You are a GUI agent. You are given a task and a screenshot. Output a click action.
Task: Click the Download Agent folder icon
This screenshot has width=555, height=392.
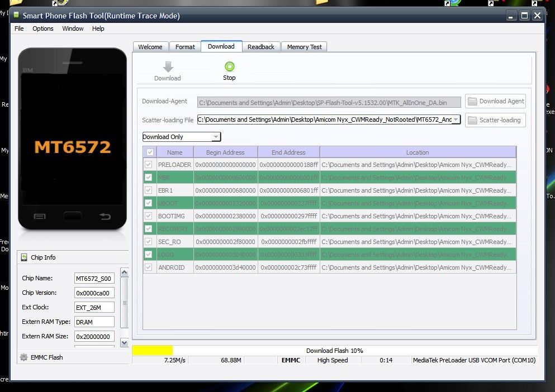[473, 101]
